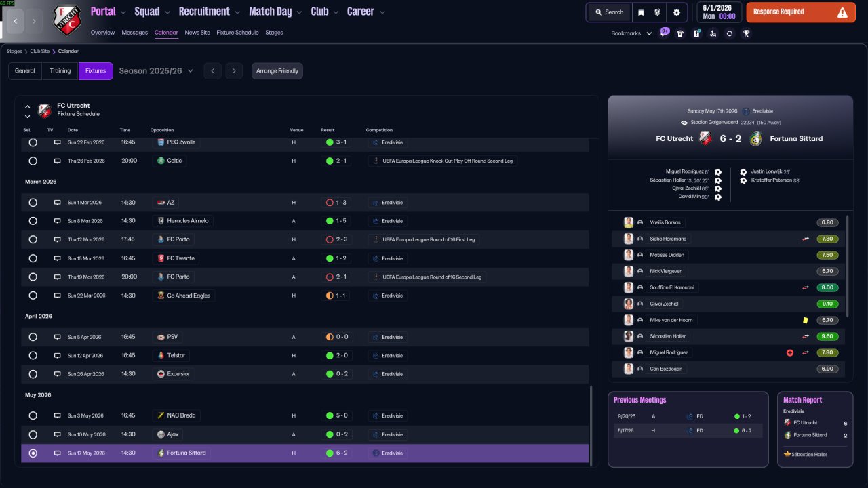Click the bookmark icon next to Search

coord(641,12)
